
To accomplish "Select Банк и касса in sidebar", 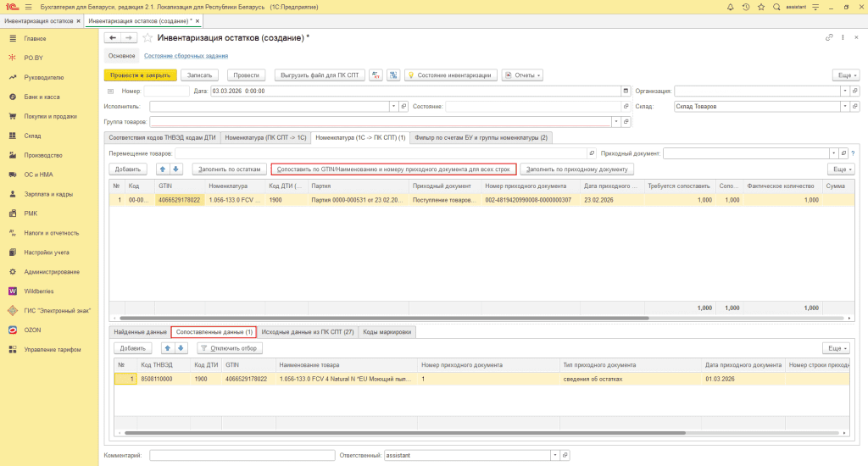I will (42, 97).
